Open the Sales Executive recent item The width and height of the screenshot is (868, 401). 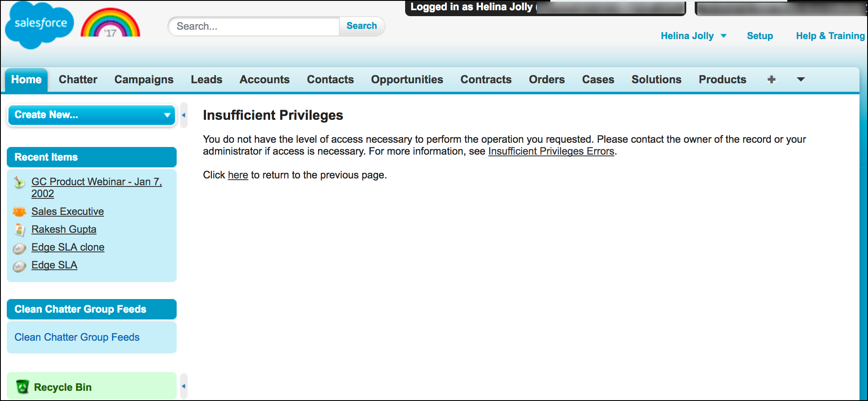pos(68,212)
